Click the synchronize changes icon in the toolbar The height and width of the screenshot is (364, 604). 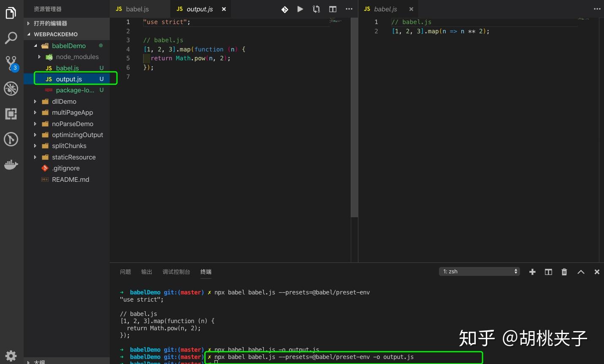(x=316, y=9)
